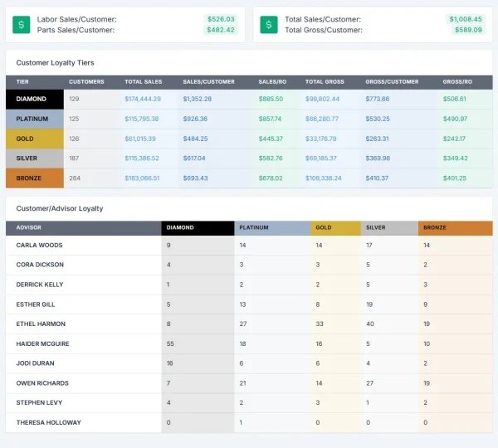
Task: Click the $526.03 labor sales badge
Action: 220,19
